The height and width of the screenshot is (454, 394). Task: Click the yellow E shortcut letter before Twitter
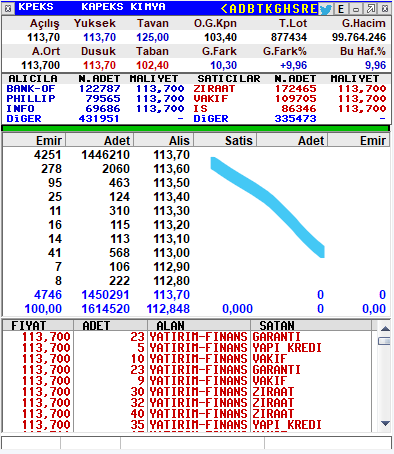(313, 9)
